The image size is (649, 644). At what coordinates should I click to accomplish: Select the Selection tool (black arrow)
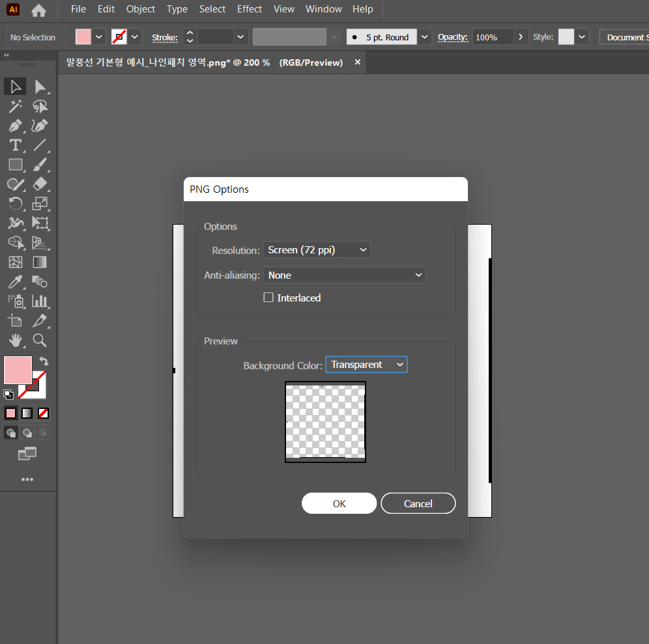(x=16, y=87)
